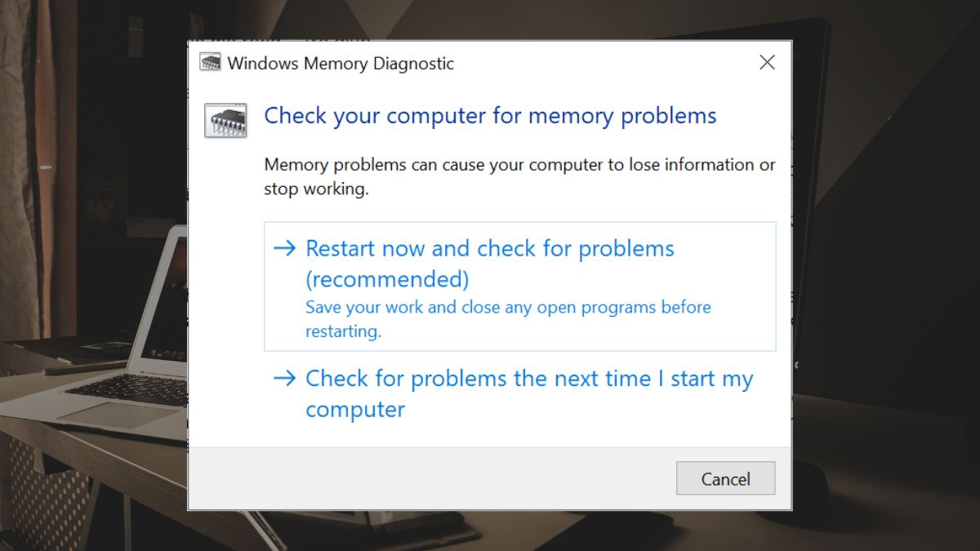Click the heading Check your computer for memory problems
980x551 pixels.
pyautogui.click(x=490, y=116)
